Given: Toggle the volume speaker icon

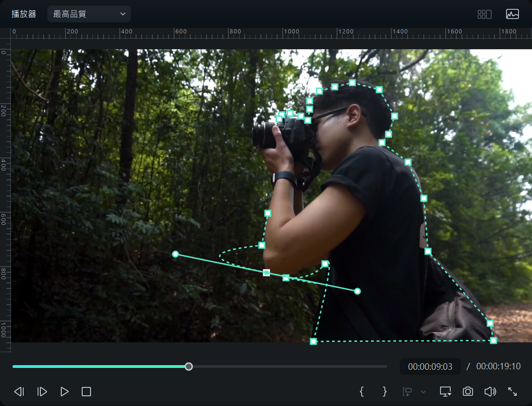Looking at the screenshot, I should coord(490,392).
